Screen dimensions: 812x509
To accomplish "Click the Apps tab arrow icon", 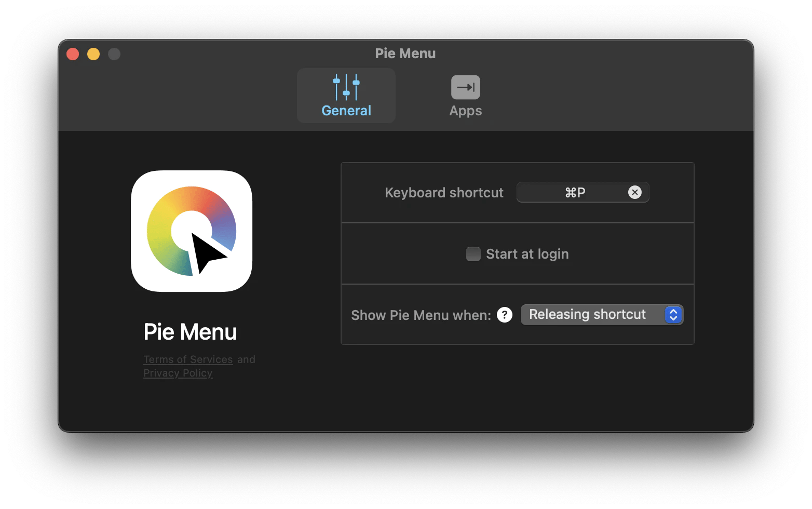I will tap(465, 87).
